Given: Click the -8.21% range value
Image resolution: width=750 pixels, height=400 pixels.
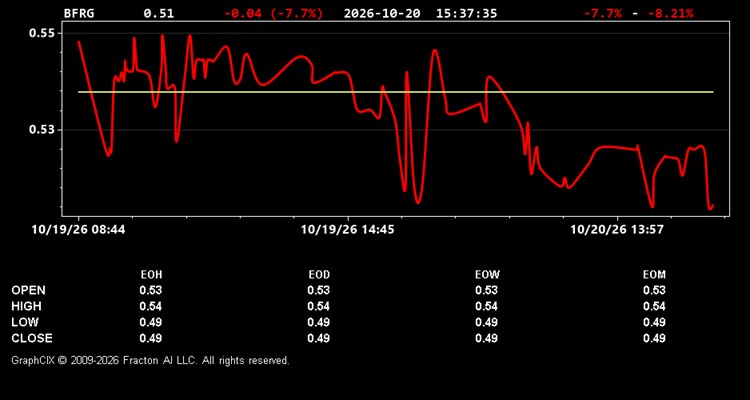Looking at the screenshot, I should pyautogui.click(x=670, y=13).
